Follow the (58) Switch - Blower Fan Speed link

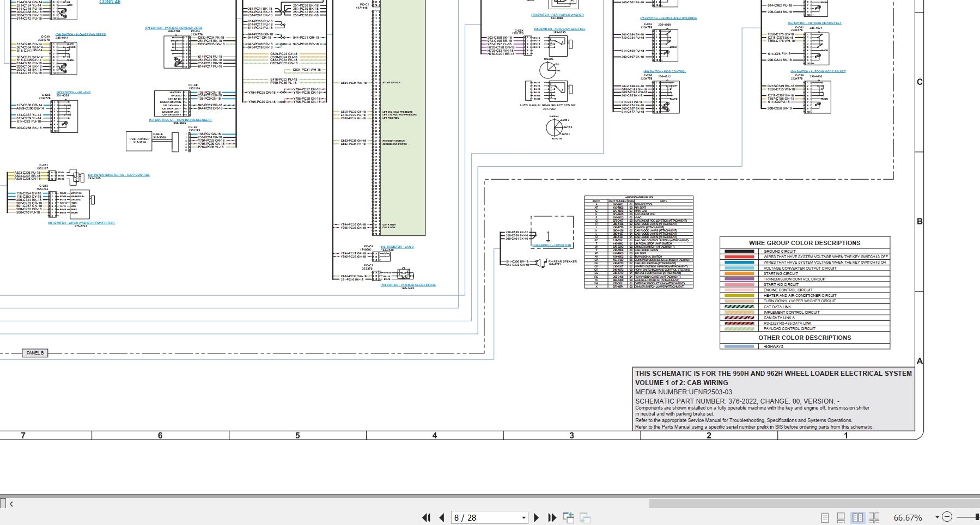[x=81, y=34]
